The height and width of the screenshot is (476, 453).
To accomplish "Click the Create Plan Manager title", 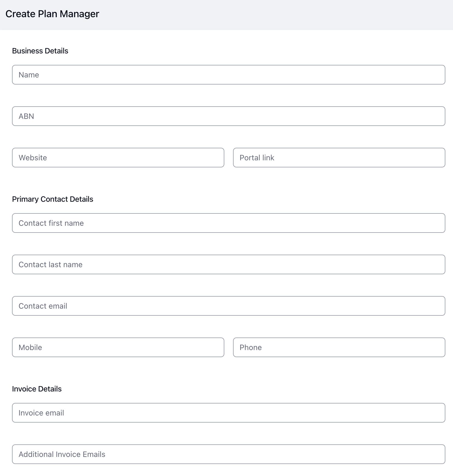I will tap(52, 14).
